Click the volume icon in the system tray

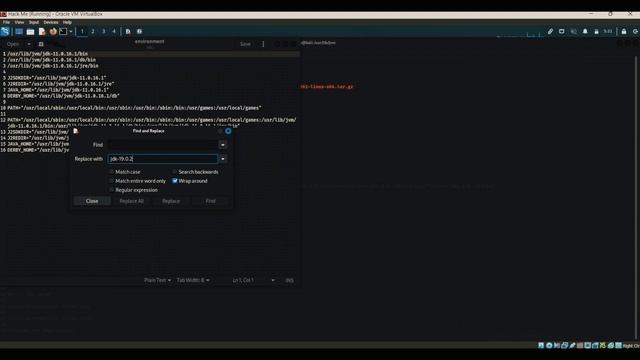[x=573, y=31]
